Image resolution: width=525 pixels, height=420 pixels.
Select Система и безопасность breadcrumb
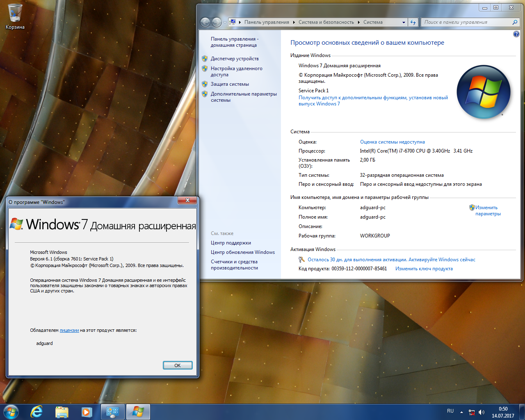coord(326,22)
